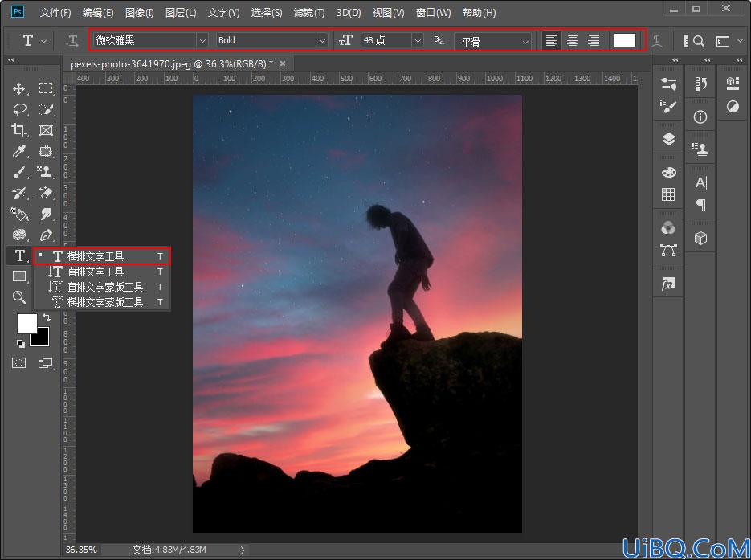Open the Color palette panel icon

[x=668, y=172]
